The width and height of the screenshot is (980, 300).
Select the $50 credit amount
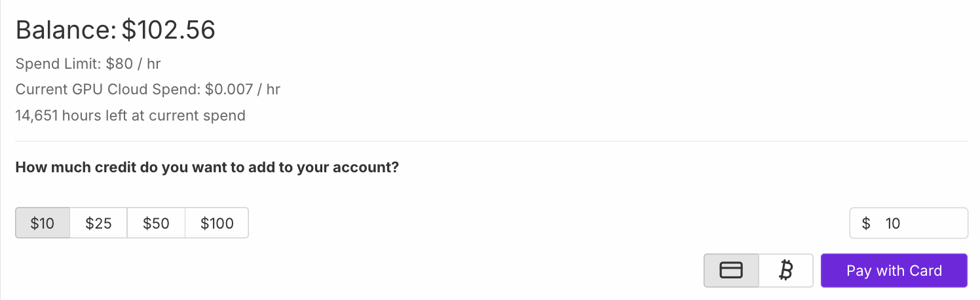156,223
